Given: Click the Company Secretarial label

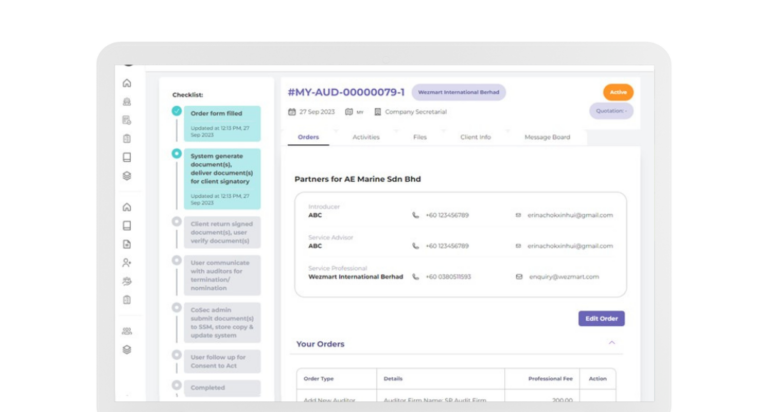Looking at the screenshot, I should (x=416, y=112).
